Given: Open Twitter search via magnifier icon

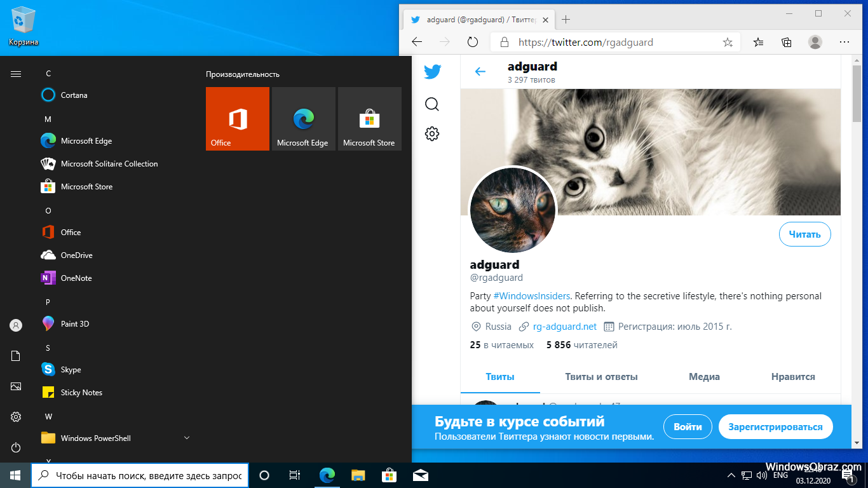Looking at the screenshot, I should [432, 104].
